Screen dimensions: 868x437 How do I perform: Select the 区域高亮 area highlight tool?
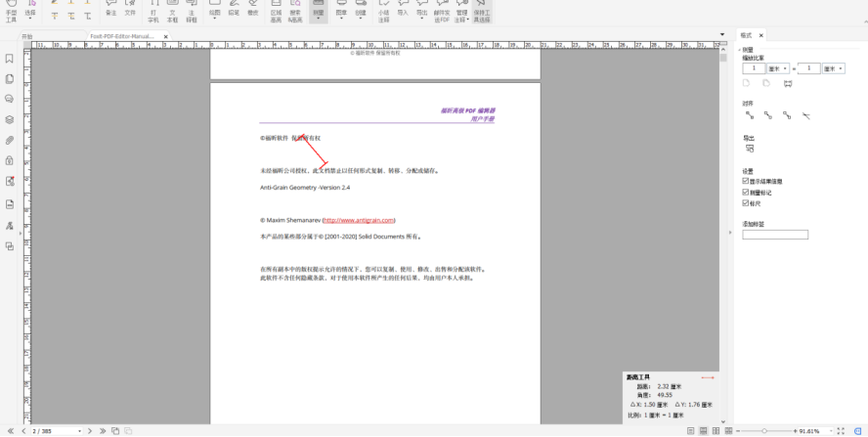tap(276, 11)
